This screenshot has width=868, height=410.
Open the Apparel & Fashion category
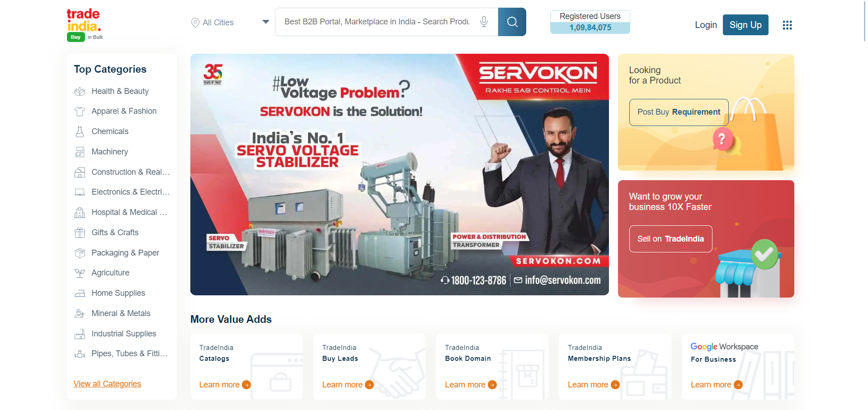tap(124, 111)
